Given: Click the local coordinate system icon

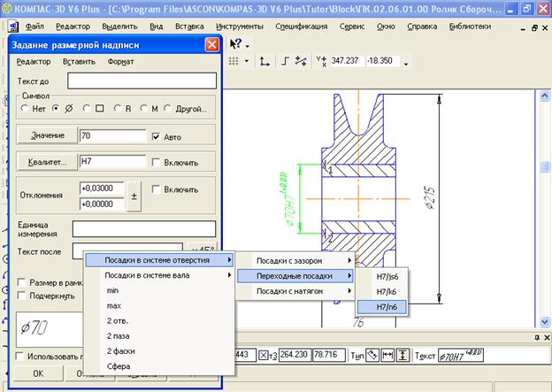Looking at the screenshot, I should coord(264,62).
